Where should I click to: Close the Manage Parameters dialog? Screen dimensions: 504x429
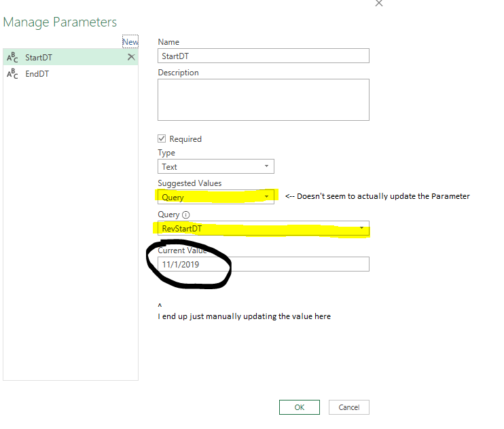379,3
